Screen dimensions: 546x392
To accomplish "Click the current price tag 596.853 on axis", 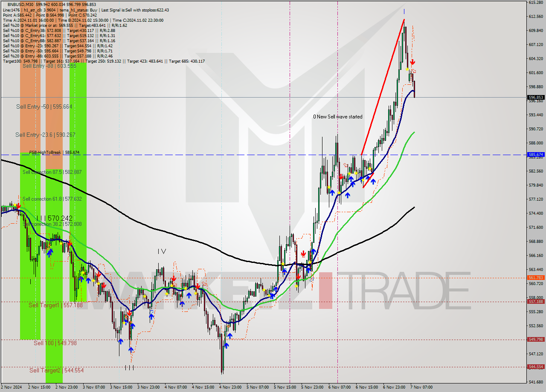I will pos(536,98).
